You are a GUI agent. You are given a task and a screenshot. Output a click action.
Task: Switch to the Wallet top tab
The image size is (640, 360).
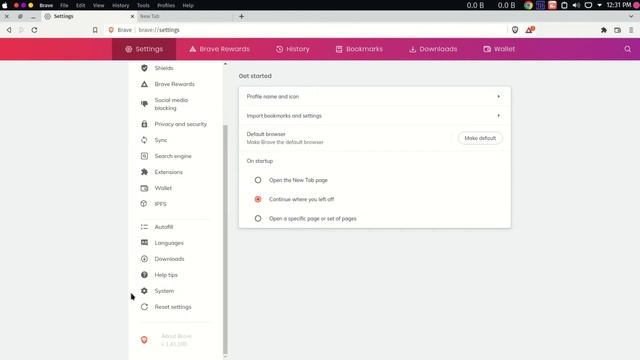point(499,49)
